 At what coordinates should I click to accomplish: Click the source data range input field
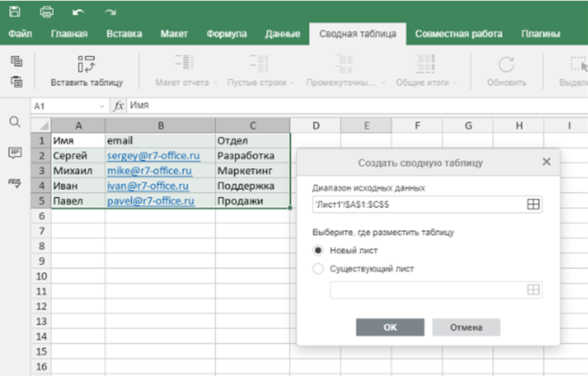click(418, 204)
